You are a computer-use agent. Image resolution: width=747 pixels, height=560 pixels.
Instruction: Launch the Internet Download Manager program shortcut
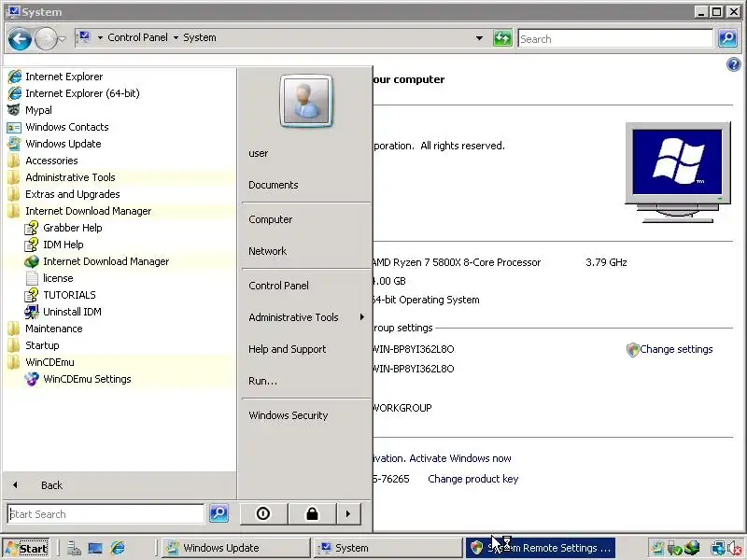pyautogui.click(x=106, y=261)
